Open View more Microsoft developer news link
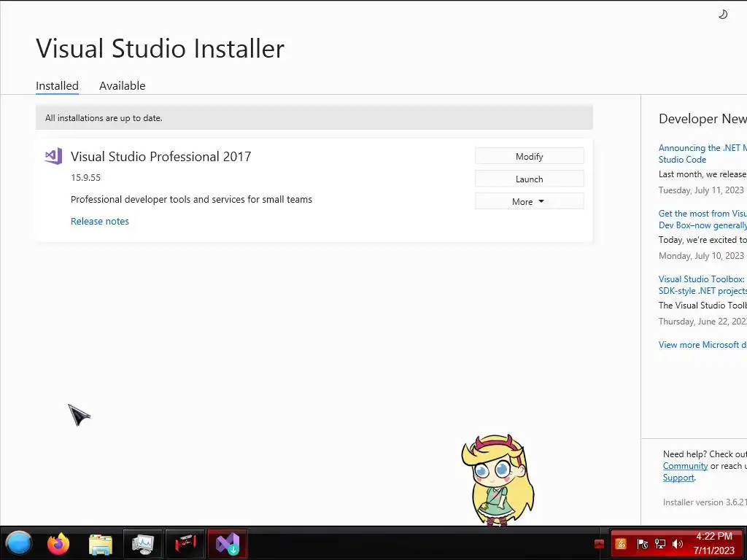The image size is (747, 560). [703, 344]
